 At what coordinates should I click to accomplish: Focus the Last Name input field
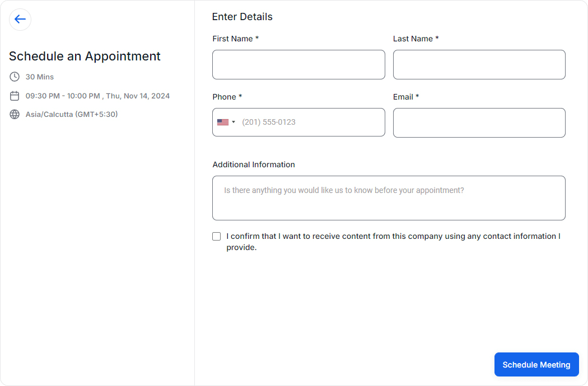tap(479, 64)
